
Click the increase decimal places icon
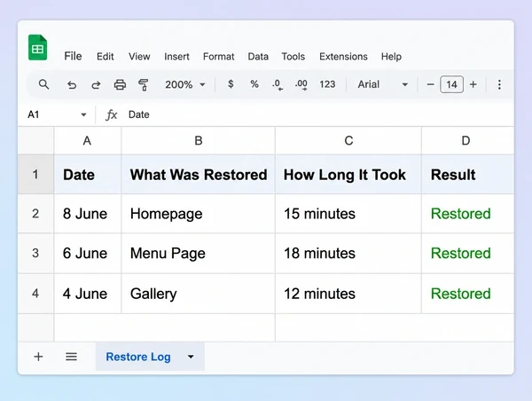coord(301,84)
